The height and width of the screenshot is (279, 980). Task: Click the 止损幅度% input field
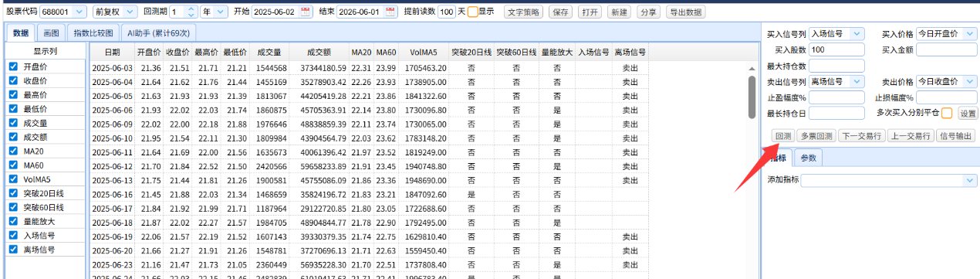point(947,97)
